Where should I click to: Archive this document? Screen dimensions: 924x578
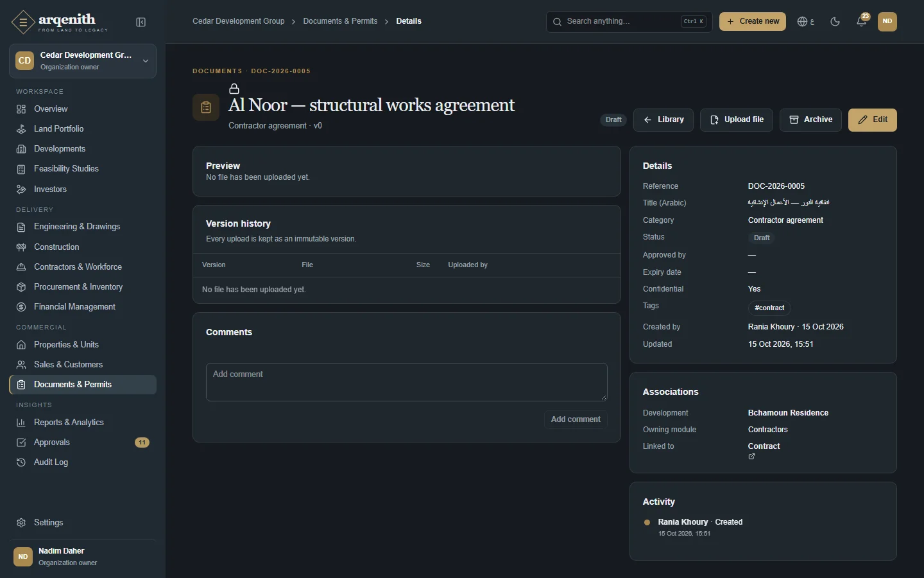810,120
